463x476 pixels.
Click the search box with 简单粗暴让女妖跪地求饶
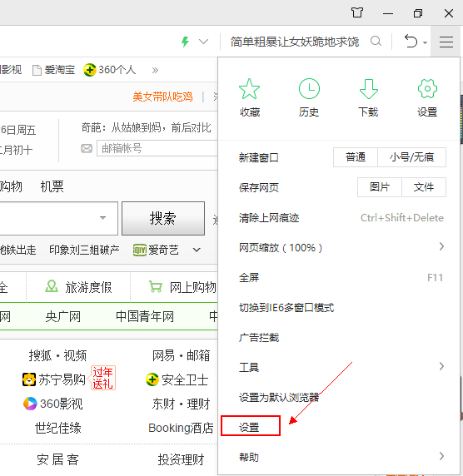[x=295, y=42]
